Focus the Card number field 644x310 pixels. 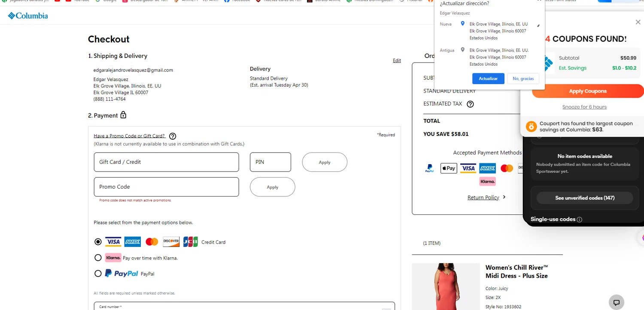pos(244,306)
